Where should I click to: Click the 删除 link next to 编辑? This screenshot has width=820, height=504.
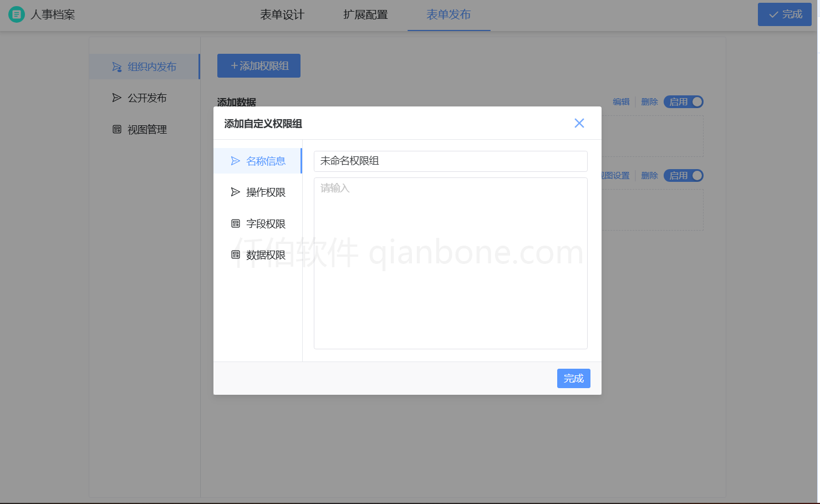tap(649, 101)
